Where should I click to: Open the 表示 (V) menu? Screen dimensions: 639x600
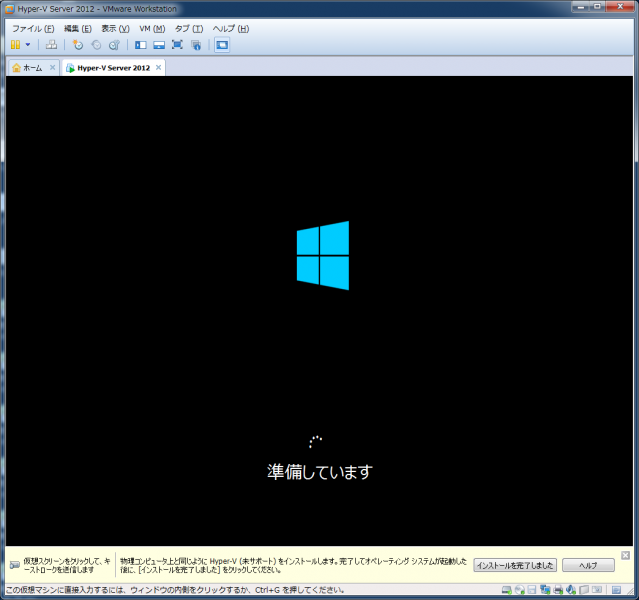pyautogui.click(x=115, y=29)
